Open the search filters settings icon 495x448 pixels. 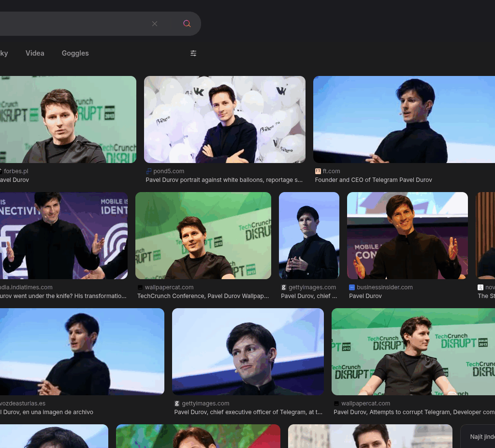193,53
